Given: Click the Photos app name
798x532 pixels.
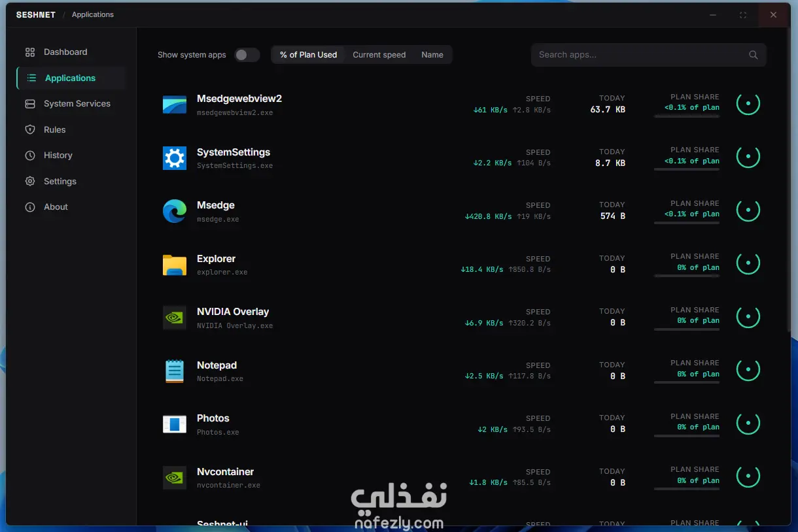Looking at the screenshot, I should pos(213,418).
